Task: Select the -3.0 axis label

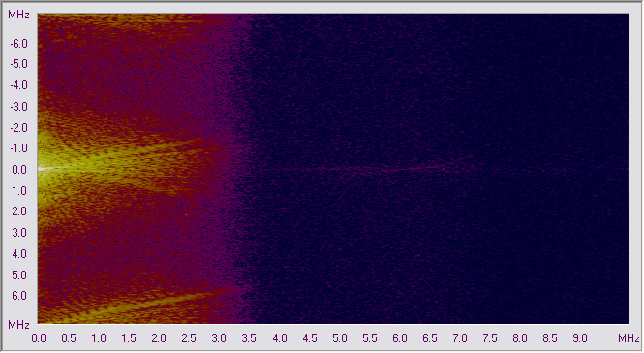Action: pos(19,107)
